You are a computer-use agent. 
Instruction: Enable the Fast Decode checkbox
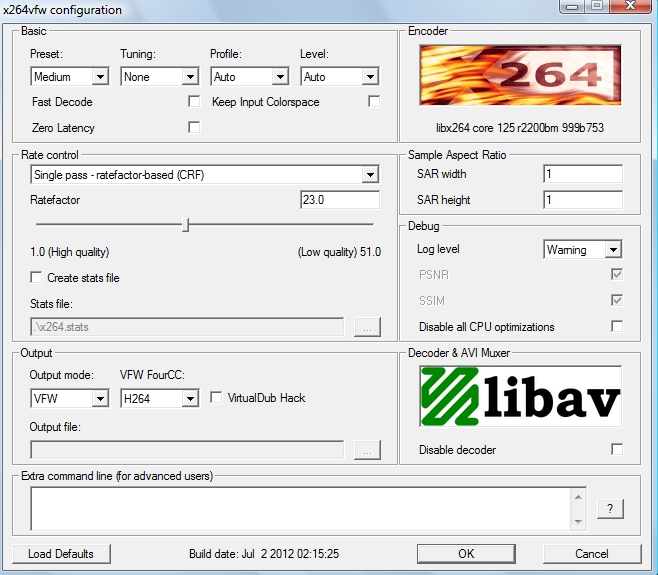pos(194,102)
